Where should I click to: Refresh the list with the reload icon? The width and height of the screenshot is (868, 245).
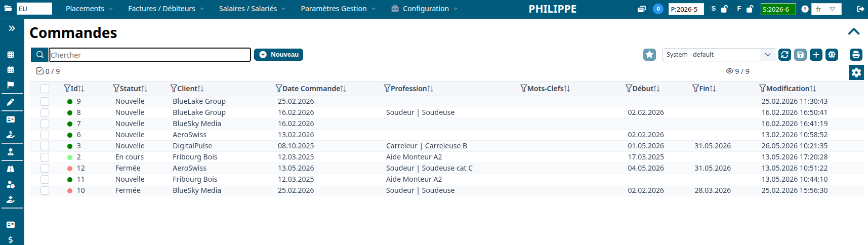(784, 55)
